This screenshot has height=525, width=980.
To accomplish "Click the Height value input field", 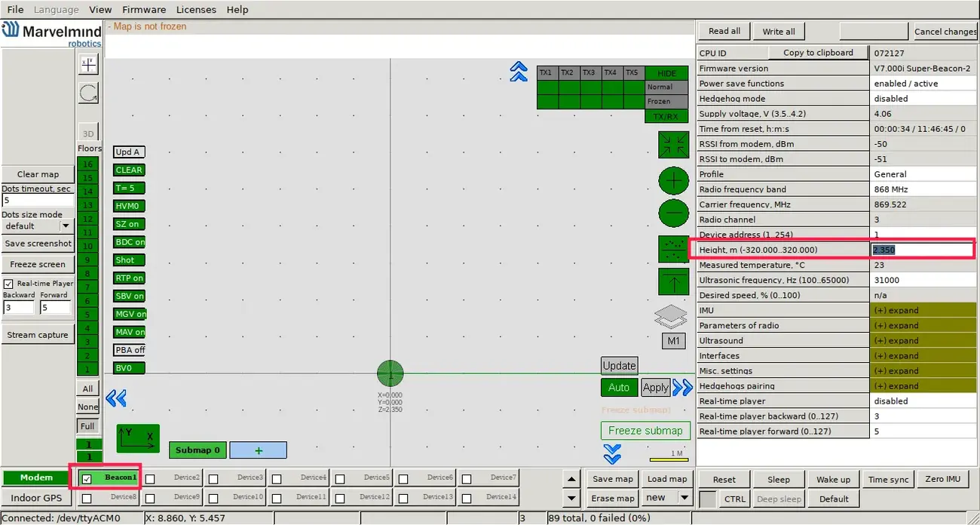I will tap(923, 250).
